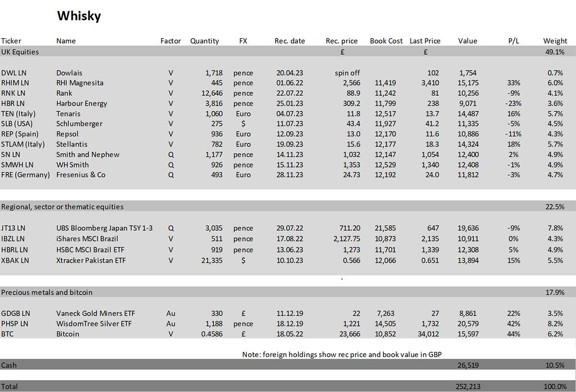This screenshot has height=392, width=576.
Task: Select the RHIM LN ticker
Action: click(16, 83)
